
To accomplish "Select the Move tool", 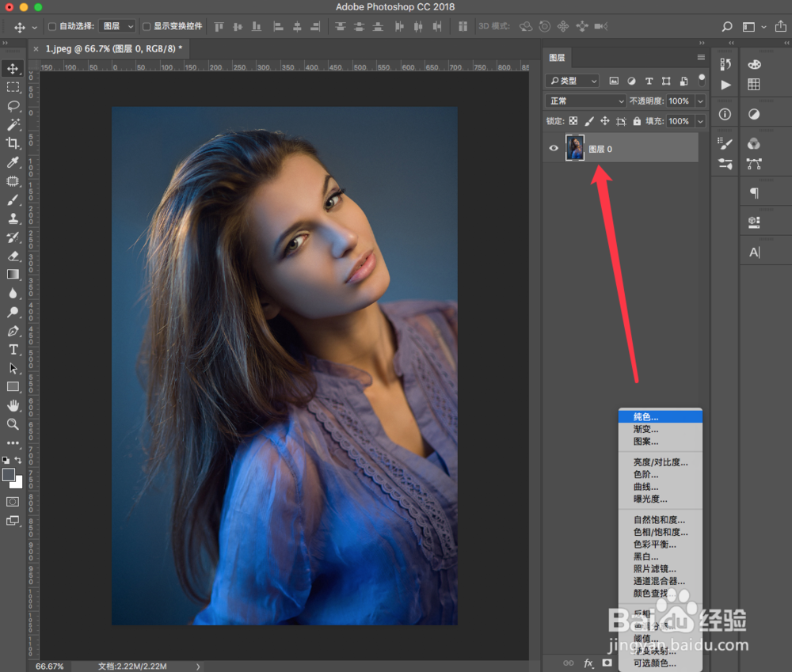I will click(13, 68).
